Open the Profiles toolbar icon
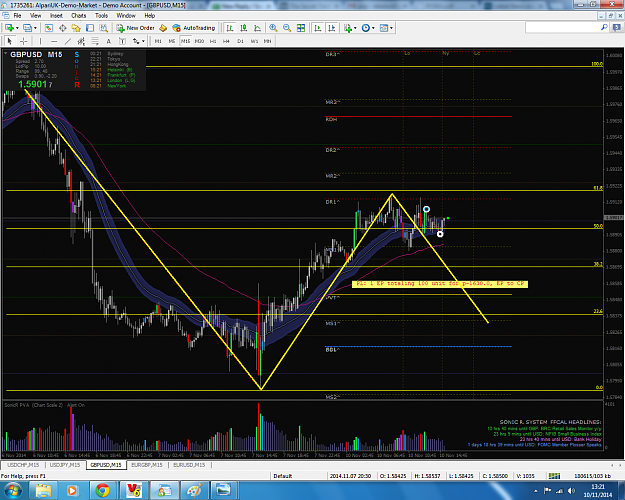This screenshot has width=625, height=500. (x=27, y=28)
